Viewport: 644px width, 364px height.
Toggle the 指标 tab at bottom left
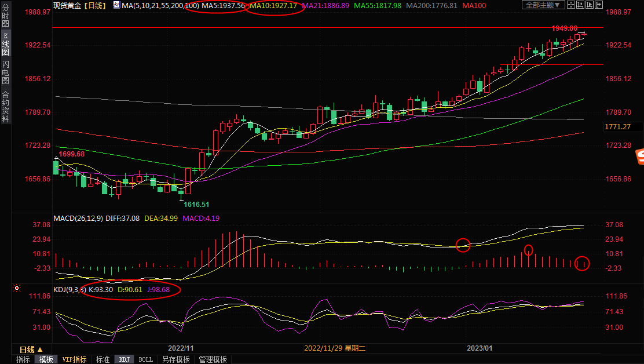tap(23, 359)
